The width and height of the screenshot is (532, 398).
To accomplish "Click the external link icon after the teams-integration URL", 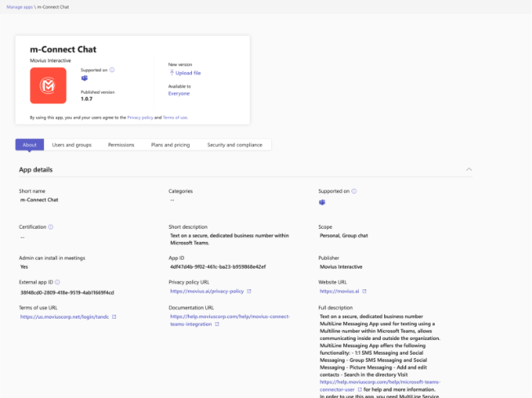I will click(217, 324).
